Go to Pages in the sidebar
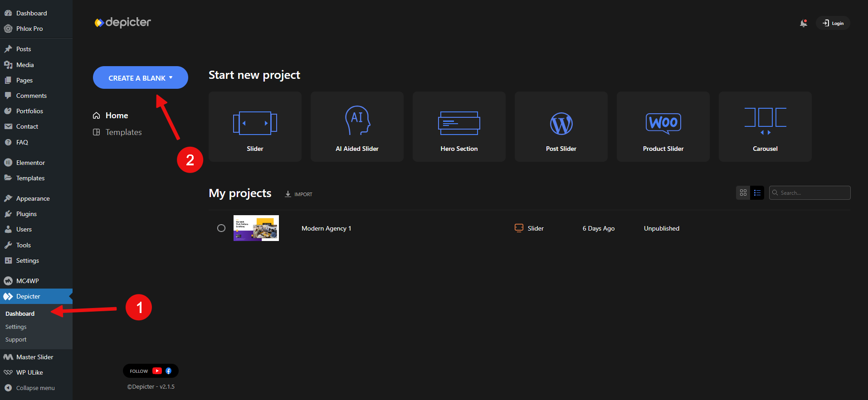The width and height of the screenshot is (868, 400). click(36, 80)
